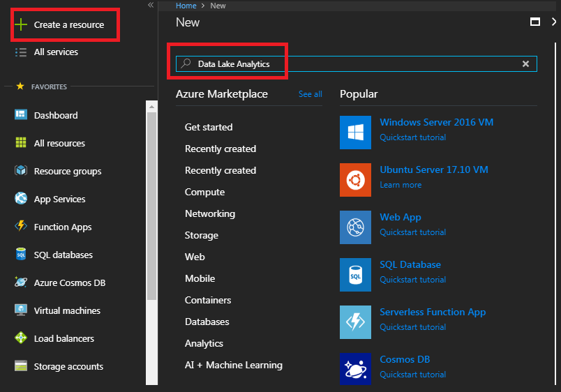The width and height of the screenshot is (561, 392).
Task: Expand the blade with right chevron
Action: [554, 22]
